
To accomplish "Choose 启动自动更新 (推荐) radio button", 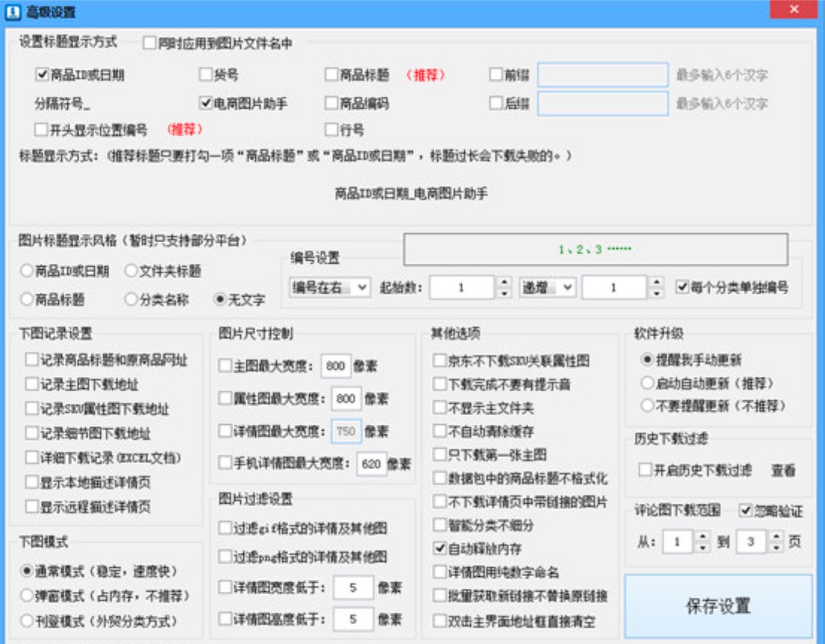I will pos(647,383).
